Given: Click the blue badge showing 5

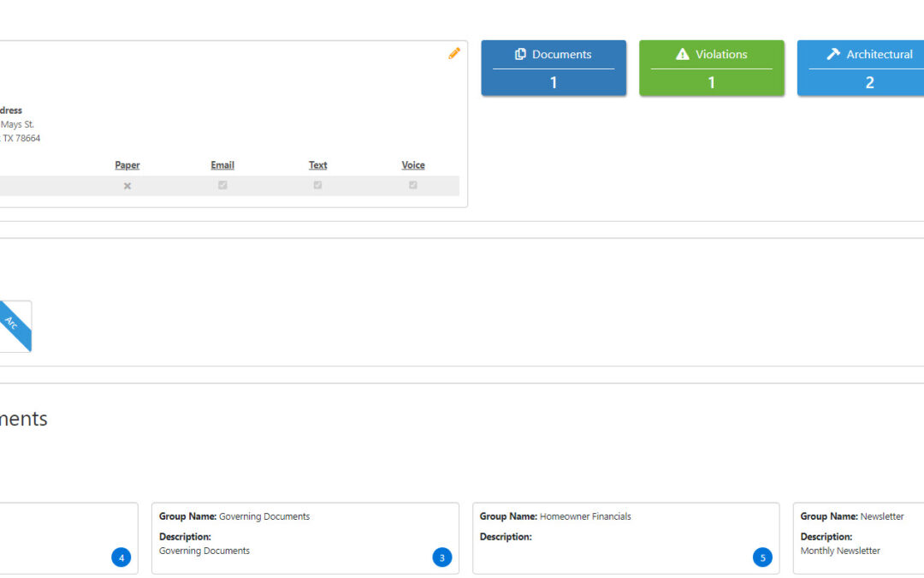Looking at the screenshot, I should (762, 558).
